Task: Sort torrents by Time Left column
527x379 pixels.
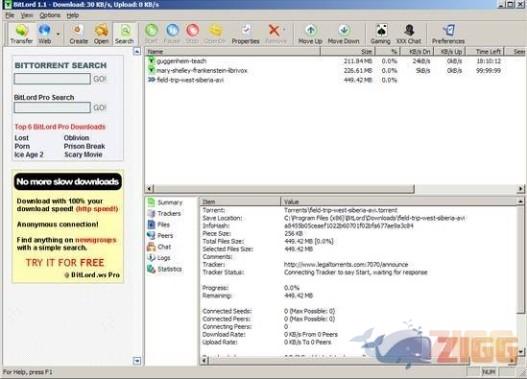Action: [485, 51]
